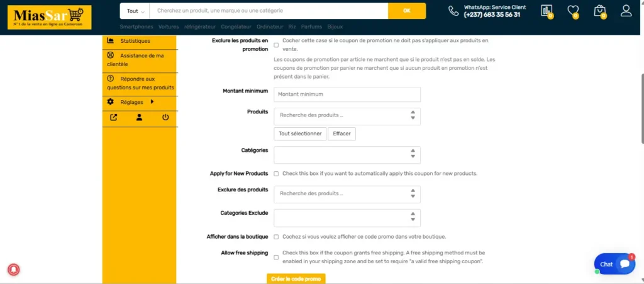This screenshot has height=284, width=644.
Task: Tick the Allow free shipping checkbox
Action: pyautogui.click(x=276, y=257)
